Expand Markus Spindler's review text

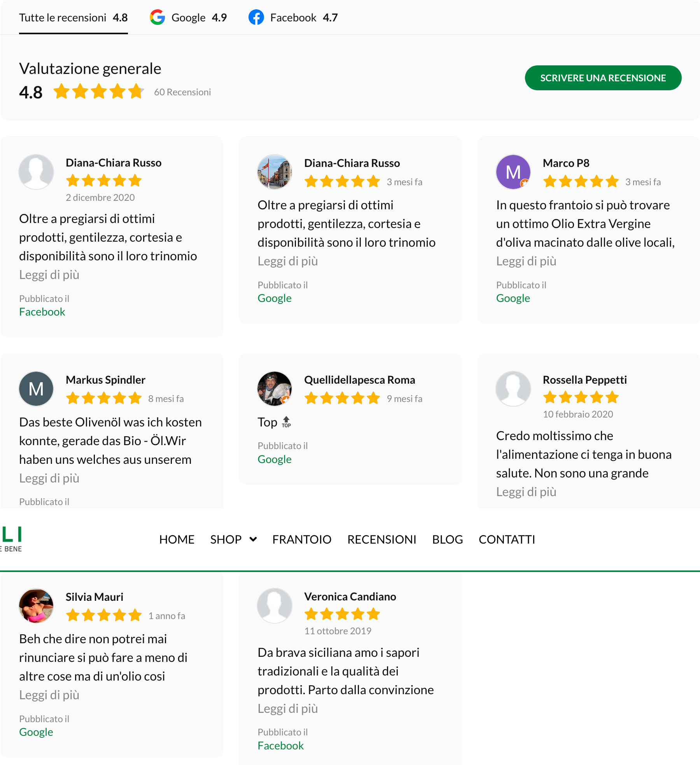[49, 478]
